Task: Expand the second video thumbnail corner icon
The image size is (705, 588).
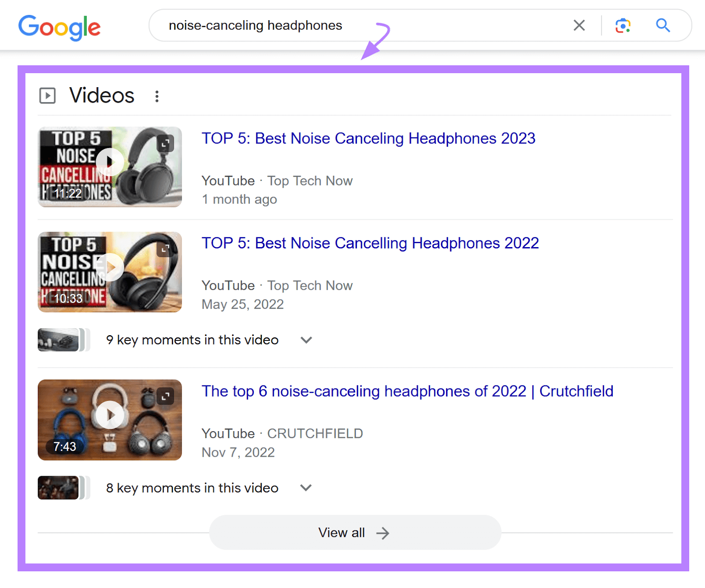Action: click(166, 248)
